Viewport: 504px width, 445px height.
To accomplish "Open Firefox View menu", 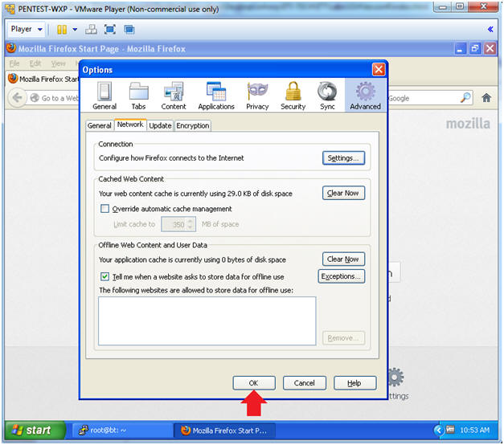I will (x=58, y=63).
